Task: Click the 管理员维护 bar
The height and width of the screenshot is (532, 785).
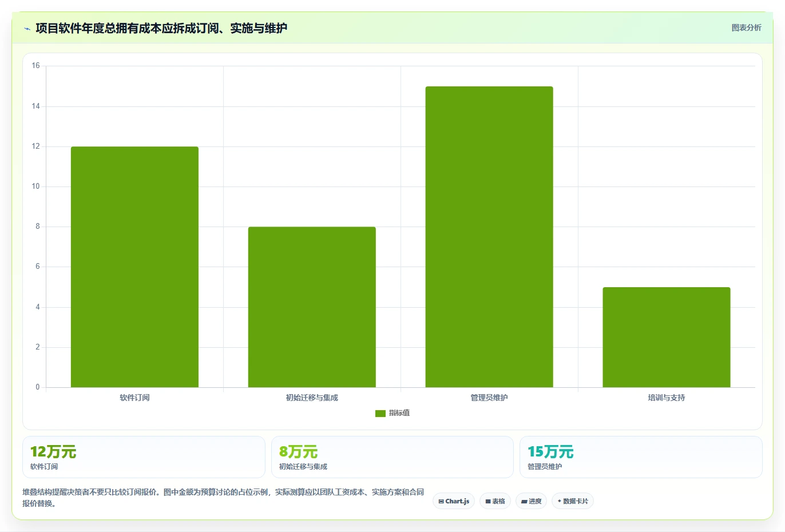Action: click(x=489, y=237)
